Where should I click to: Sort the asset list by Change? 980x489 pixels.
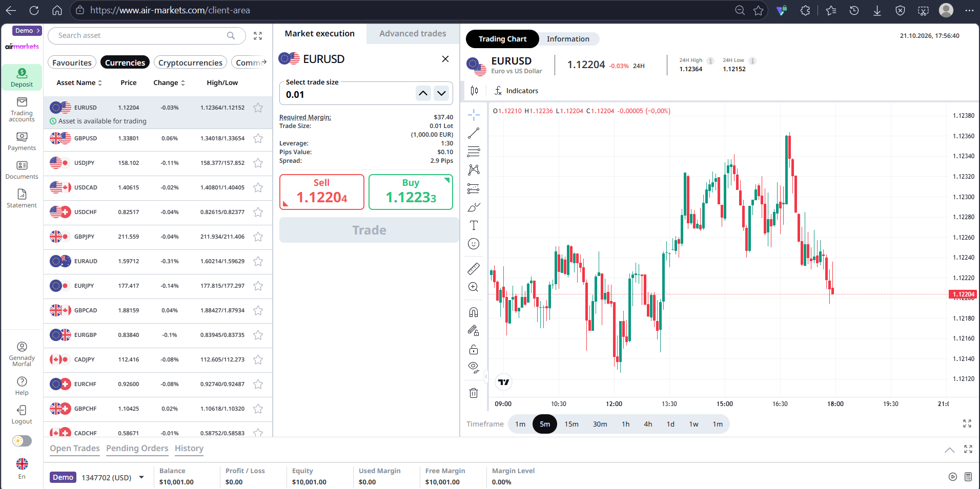click(x=169, y=82)
